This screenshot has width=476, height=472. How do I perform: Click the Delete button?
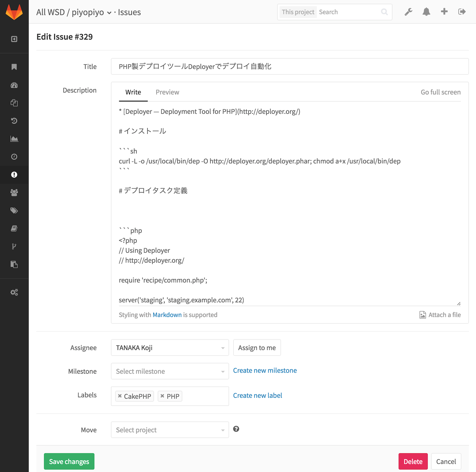point(413,462)
